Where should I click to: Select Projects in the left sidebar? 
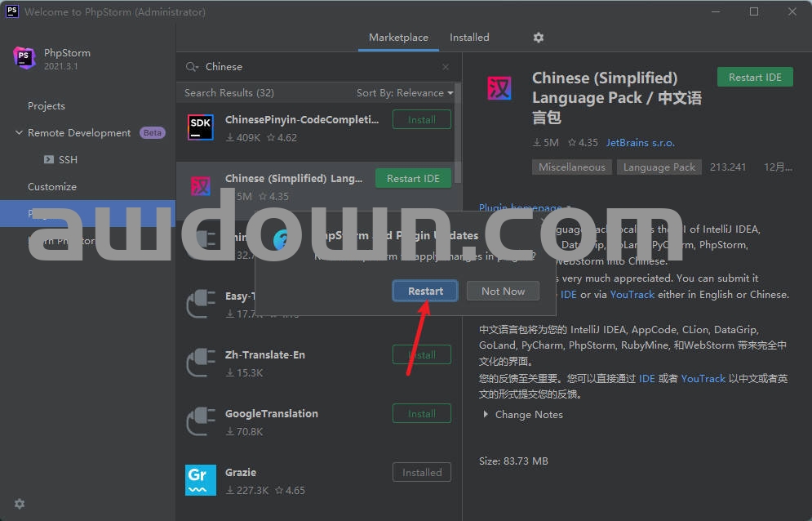click(x=47, y=106)
